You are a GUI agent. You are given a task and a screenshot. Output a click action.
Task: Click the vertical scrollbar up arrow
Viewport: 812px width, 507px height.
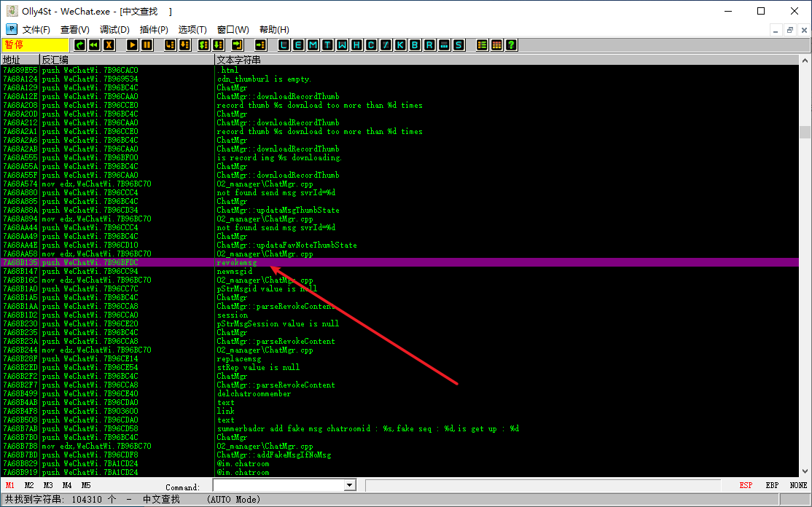coord(805,60)
